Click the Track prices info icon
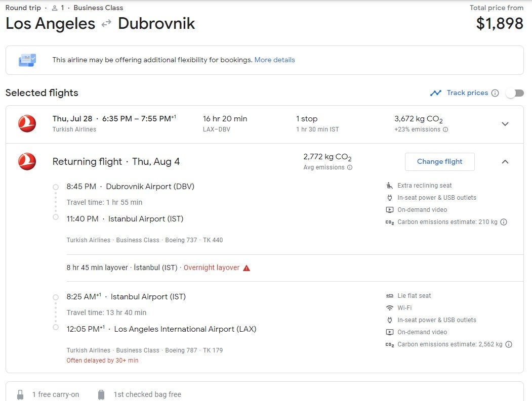Image resolution: width=532 pixels, height=401 pixels. [x=495, y=93]
